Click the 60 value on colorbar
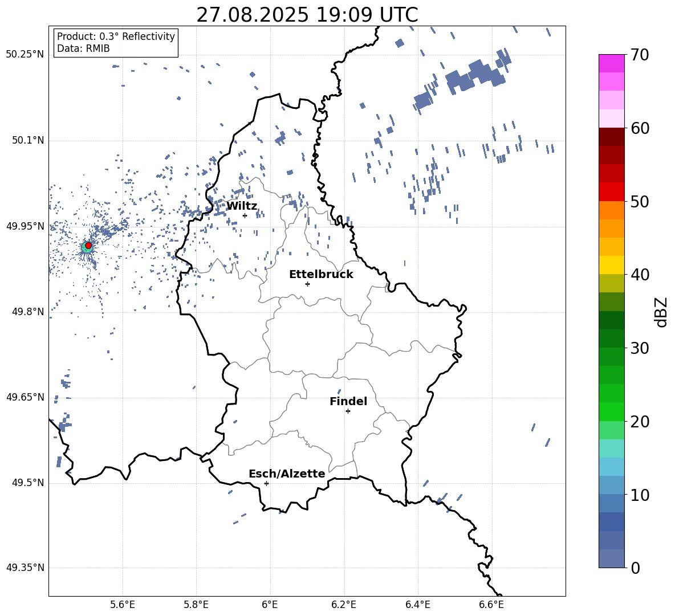 click(640, 128)
